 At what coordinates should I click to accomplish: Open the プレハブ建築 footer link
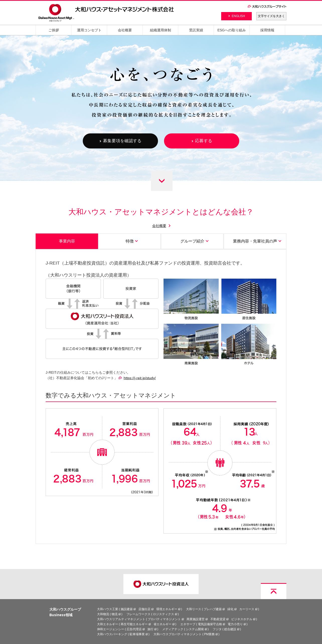click(x=214, y=609)
